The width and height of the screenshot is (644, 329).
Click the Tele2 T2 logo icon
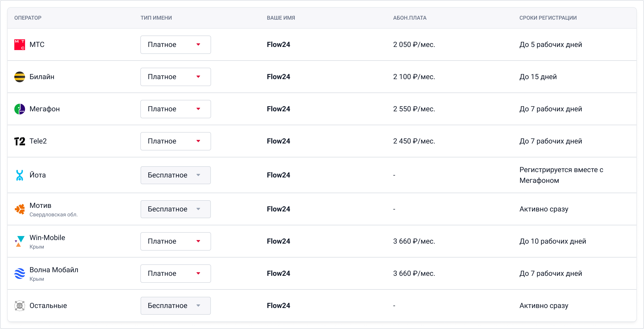pos(19,141)
